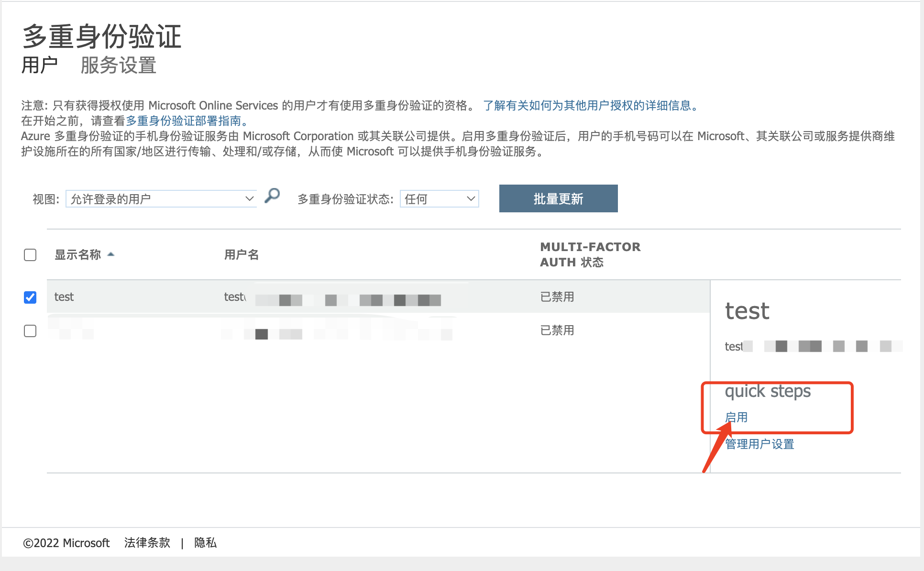The height and width of the screenshot is (571, 924).
Task: Click the 了解有关如何为其他用户授权的详细信息 link
Action: pos(590,105)
